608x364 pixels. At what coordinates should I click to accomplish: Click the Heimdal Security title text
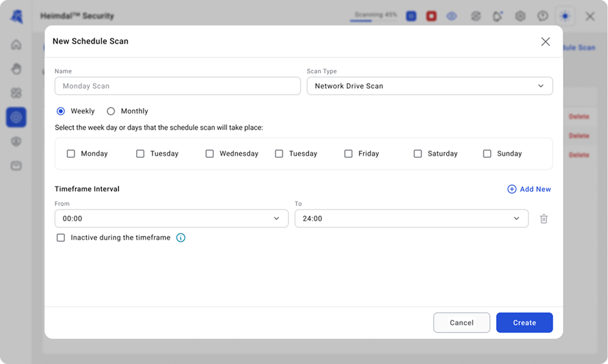pyautogui.click(x=77, y=16)
